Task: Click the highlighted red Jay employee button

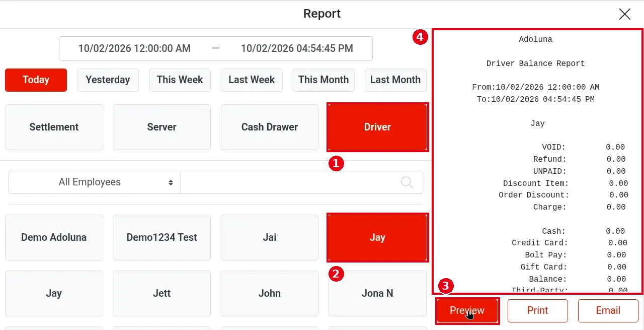Action: tap(377, 237)
